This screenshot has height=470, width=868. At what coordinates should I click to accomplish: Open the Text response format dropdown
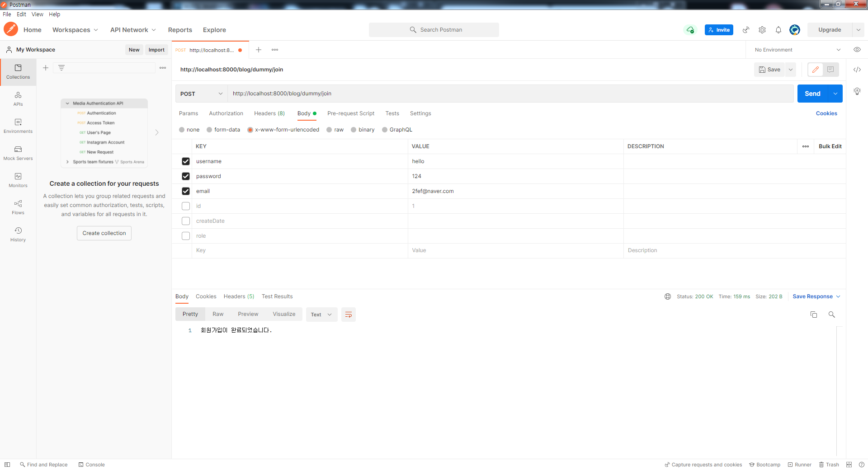[x=321, y=315]
